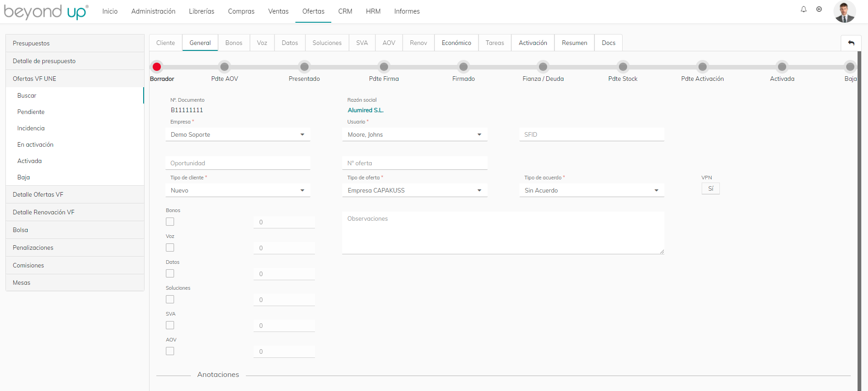
Task: Open the Empresa dropdown
Action: (238, 134)
